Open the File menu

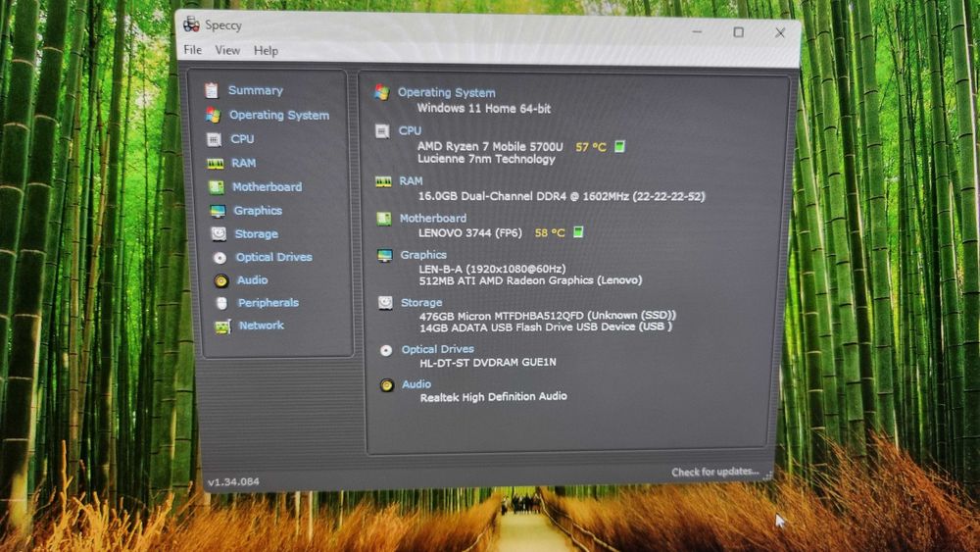tap(192, 49)
